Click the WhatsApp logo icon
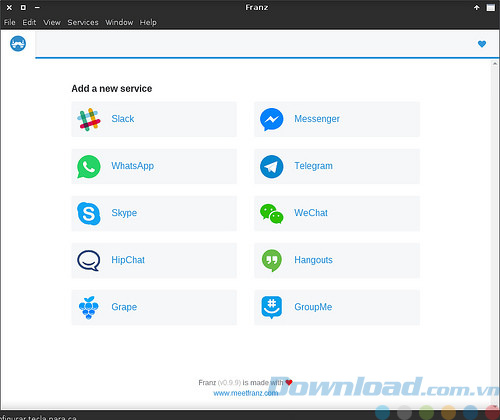The height and width of the screenshot is (420, 500). 89,166
